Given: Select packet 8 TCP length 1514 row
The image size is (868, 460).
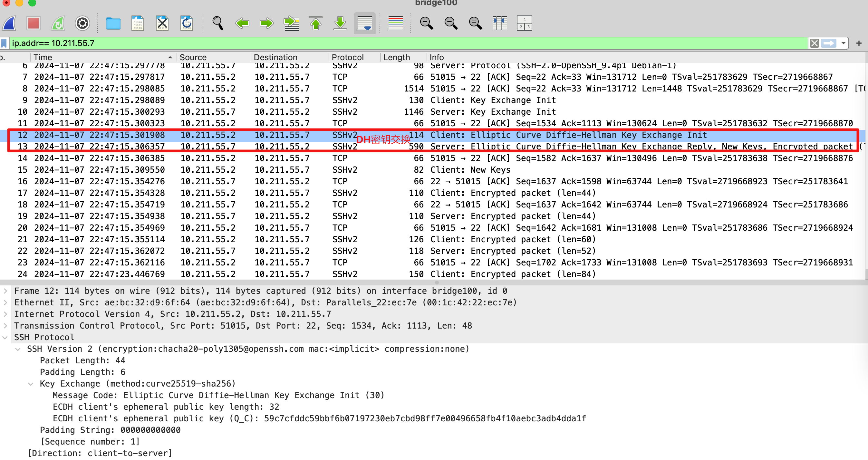Looking at the screenshot, I should [x=432, y=88].
